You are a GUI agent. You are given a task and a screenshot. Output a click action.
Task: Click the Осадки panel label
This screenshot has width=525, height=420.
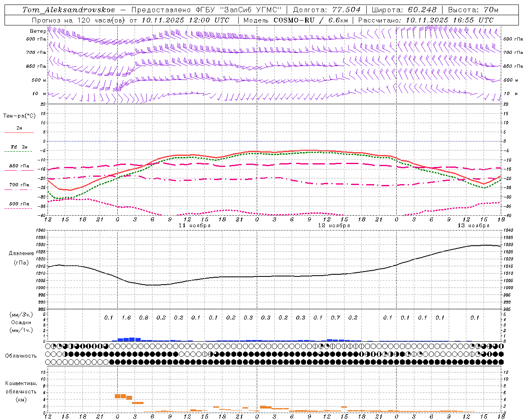pos(21,322)
